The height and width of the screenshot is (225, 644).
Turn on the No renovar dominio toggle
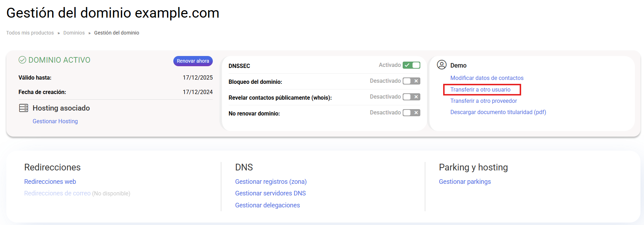pyautogui.click(x=411, y=113)
